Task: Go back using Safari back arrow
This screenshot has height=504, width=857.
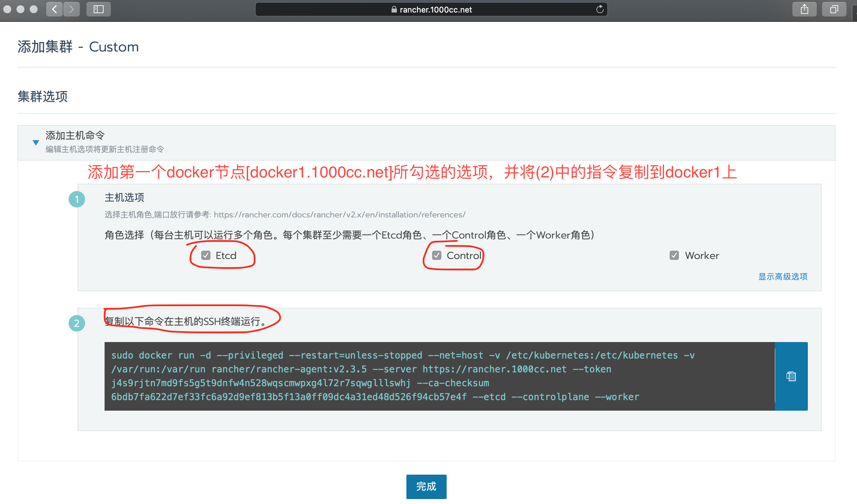Action: (54, 9)
